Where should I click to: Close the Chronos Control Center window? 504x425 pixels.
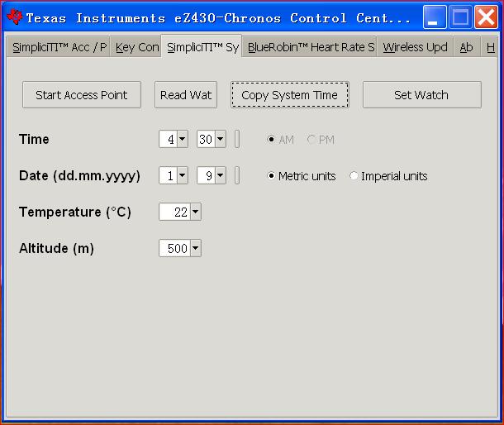coord(486,17)
